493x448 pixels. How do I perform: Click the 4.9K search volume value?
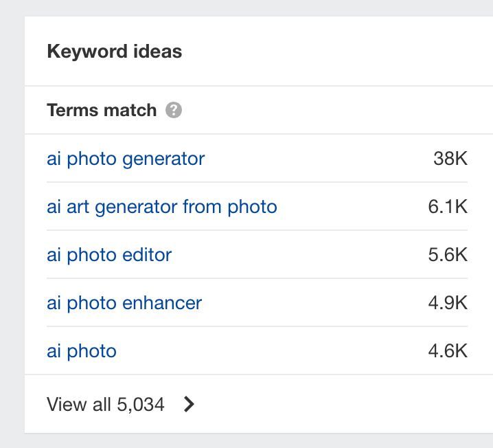coord(447,303)
